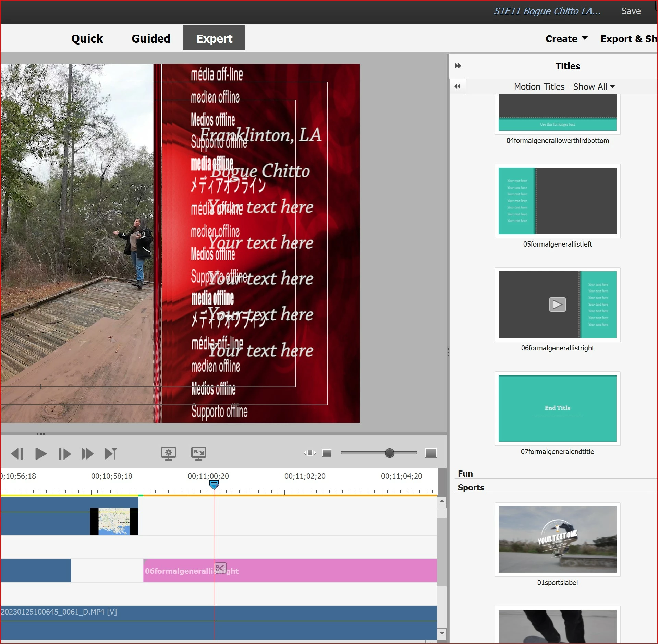Switch to Guided mode tab
The width and height of the screenshot is (658, 644).
151,38
